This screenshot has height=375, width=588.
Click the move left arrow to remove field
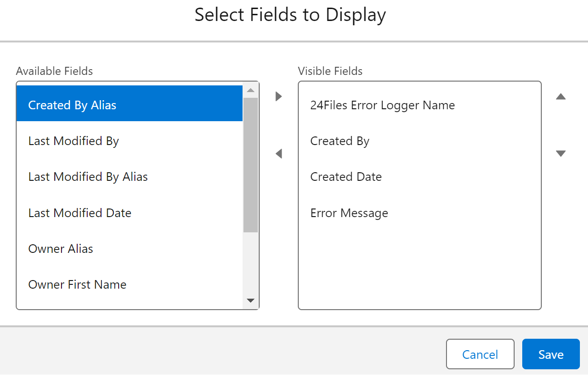(279, 154)
